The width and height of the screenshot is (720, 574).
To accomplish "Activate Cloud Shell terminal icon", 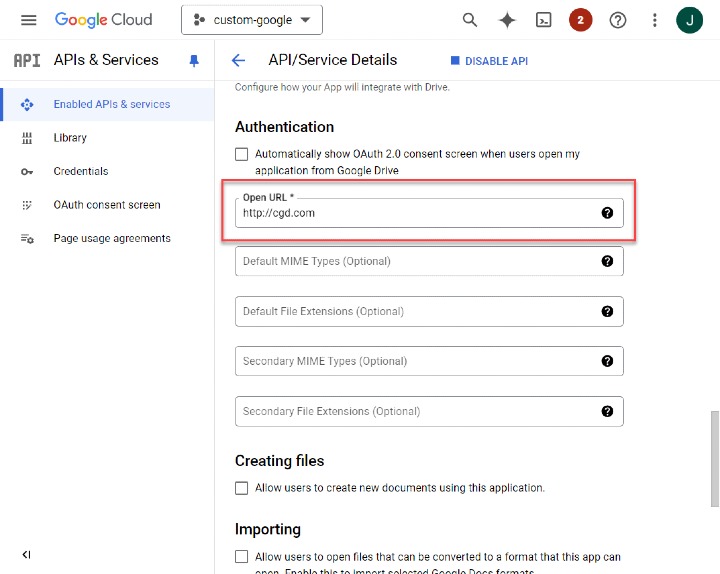I will [x=544, y=20].
